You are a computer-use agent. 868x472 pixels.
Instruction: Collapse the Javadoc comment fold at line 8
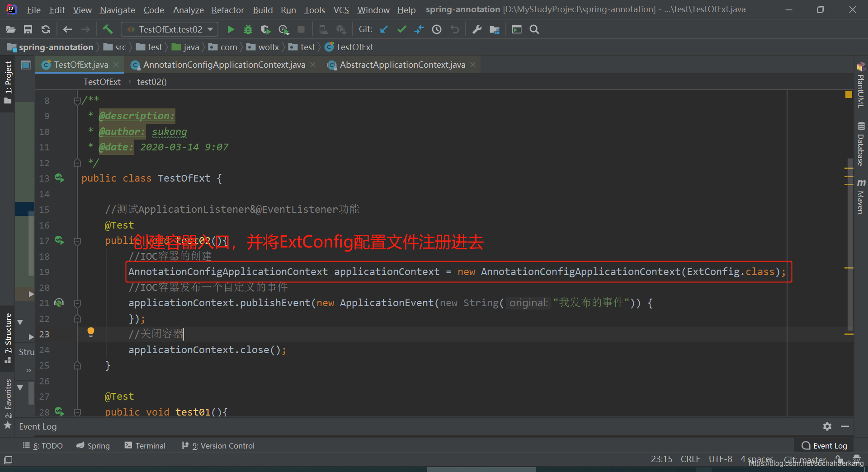click(x=77, y=101)
